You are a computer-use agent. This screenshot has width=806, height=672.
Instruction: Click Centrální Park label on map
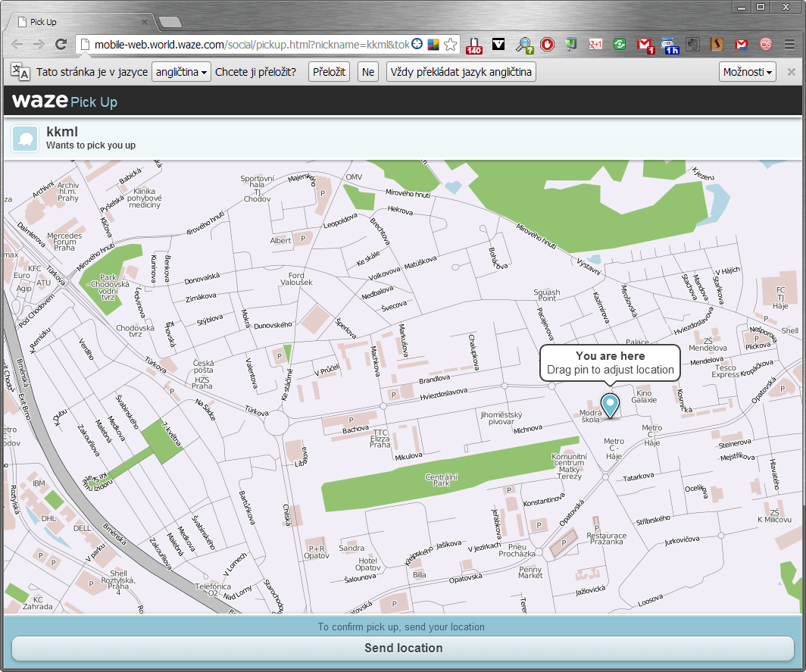[x=441, y=480]
